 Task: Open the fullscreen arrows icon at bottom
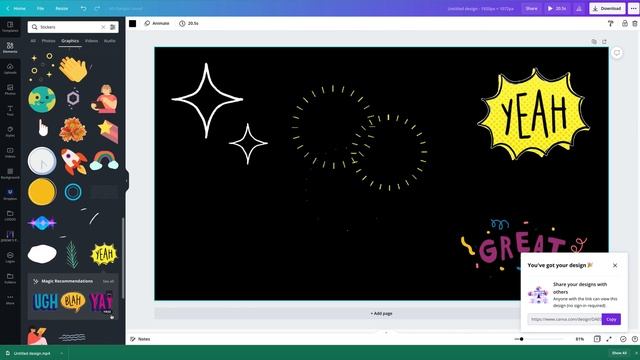click(x=609, y=339)
